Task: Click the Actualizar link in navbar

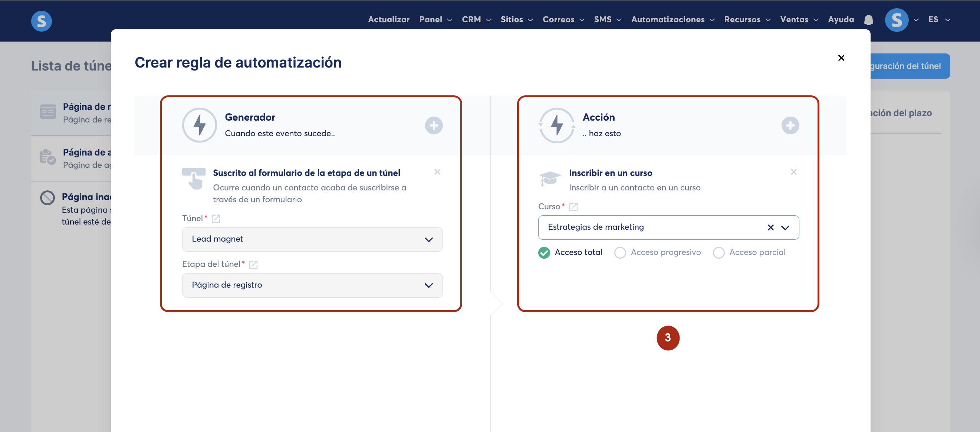Action: 388,20
